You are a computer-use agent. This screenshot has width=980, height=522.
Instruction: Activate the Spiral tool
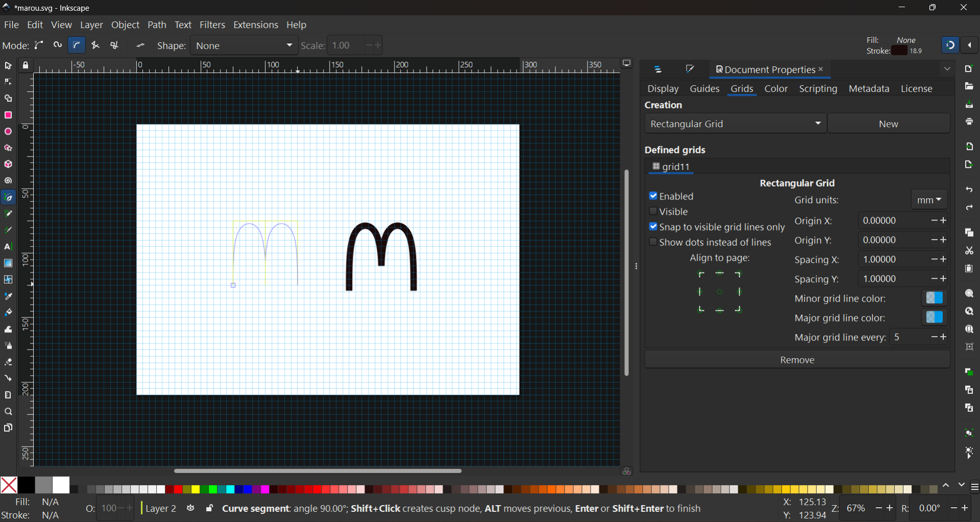pyautogui.click(x=8, y=181)
